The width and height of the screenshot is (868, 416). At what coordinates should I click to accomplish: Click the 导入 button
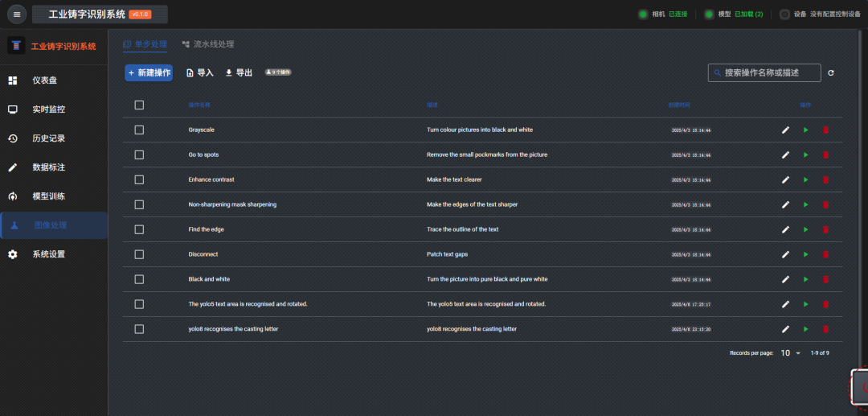tap(200, 72)
